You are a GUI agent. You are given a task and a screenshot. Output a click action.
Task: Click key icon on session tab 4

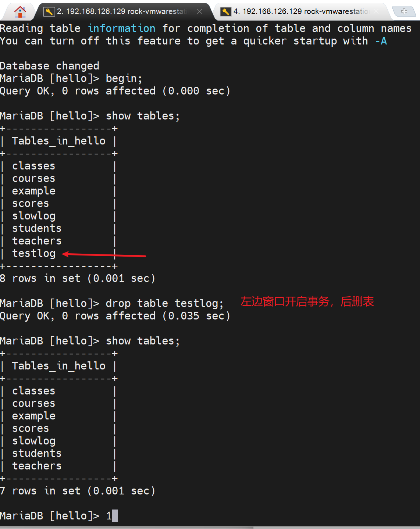coord(225,12)
